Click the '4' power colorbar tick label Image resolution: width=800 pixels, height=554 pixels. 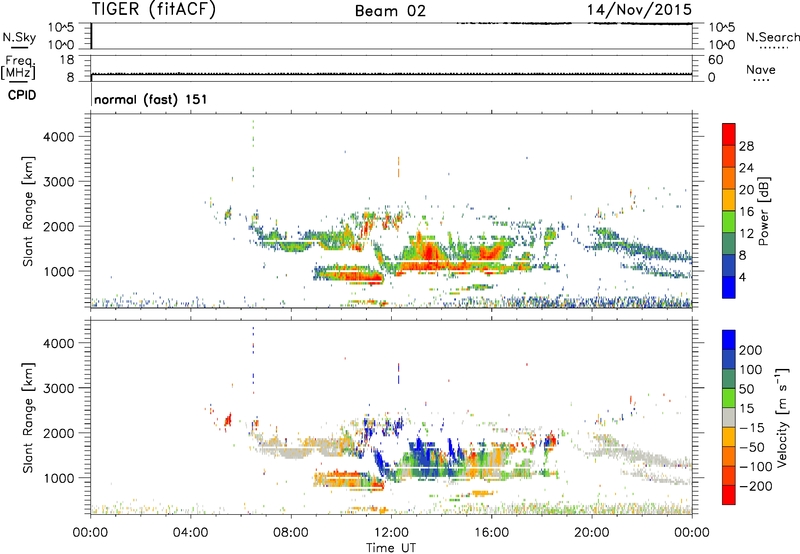(x=742, y=278)
